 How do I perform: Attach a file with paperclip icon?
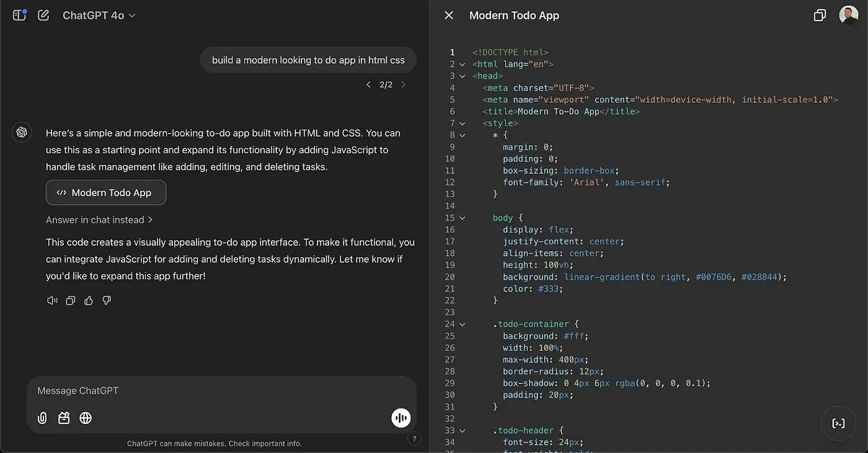[x=42, y=418]
